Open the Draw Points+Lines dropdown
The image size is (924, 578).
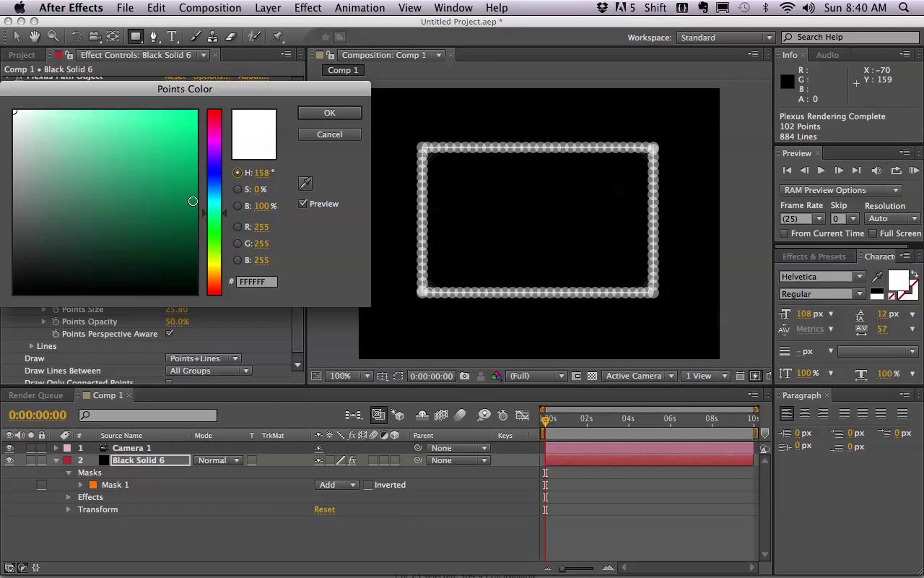click(x=203, y=358)
